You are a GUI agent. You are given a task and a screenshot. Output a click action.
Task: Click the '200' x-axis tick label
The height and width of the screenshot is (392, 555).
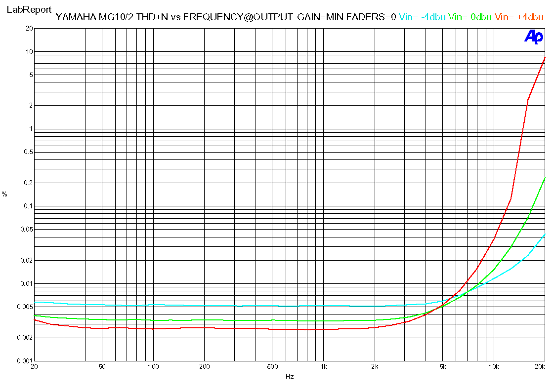[x=205, y=366]
